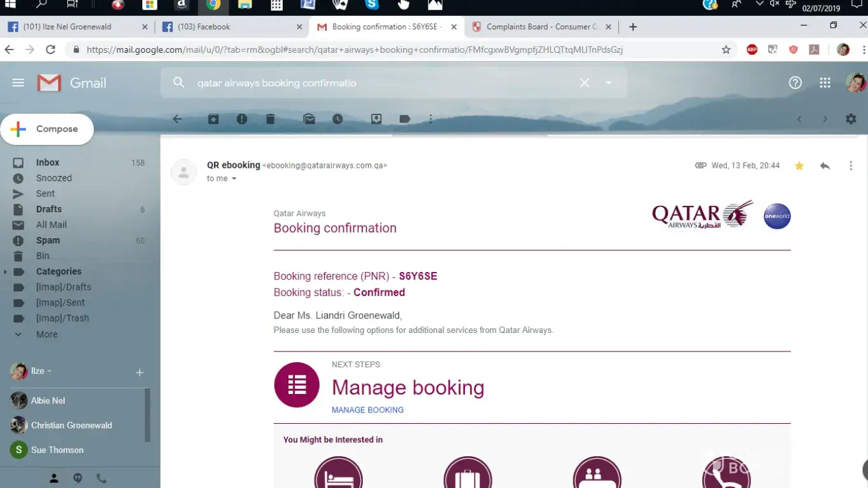This screenshot has width=868, height=488.
Task: Expand the Categories label list
Action: (x=6, y=272)
